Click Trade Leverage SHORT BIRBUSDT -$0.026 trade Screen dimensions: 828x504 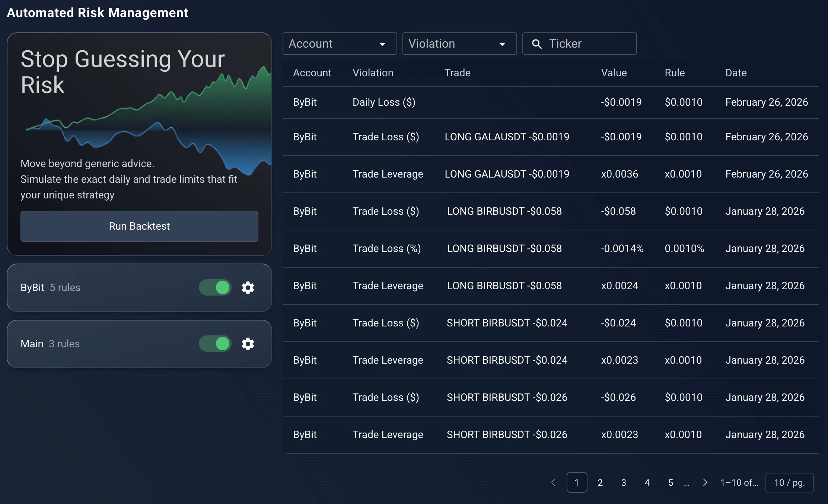(507, 435)
